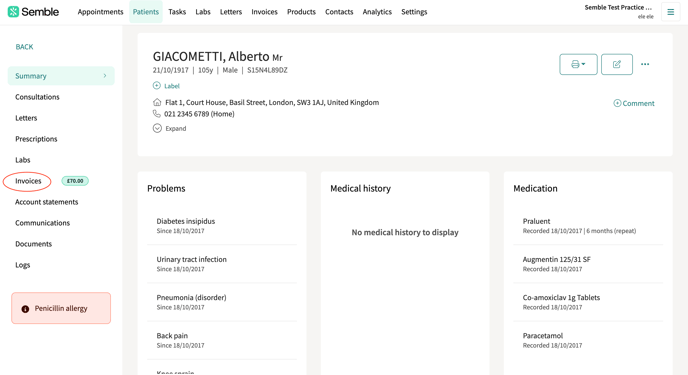Click the BACK link
The width and height of the screenshot is (688, 375).
coord(24,47)
